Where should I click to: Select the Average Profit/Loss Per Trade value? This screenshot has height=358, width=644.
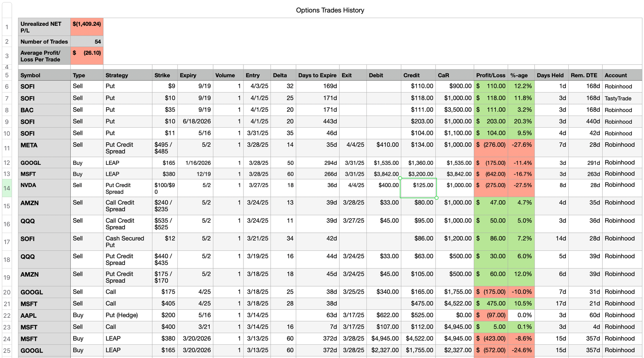[x=87, y=56]
